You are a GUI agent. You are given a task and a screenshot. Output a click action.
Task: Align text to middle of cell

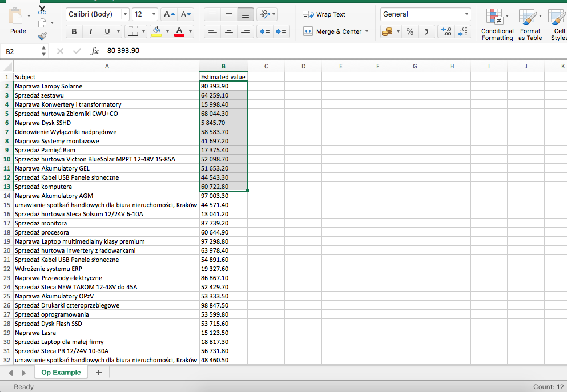pos(229,14)
